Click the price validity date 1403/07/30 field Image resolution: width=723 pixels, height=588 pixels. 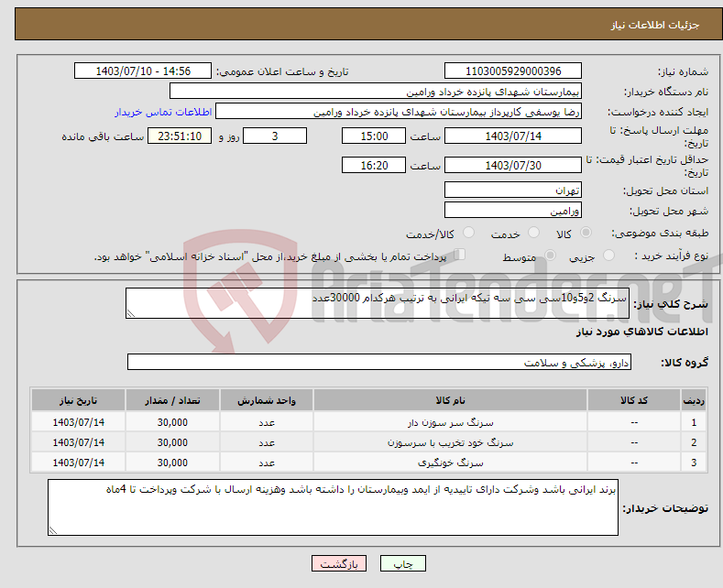(x=513, y=165)
